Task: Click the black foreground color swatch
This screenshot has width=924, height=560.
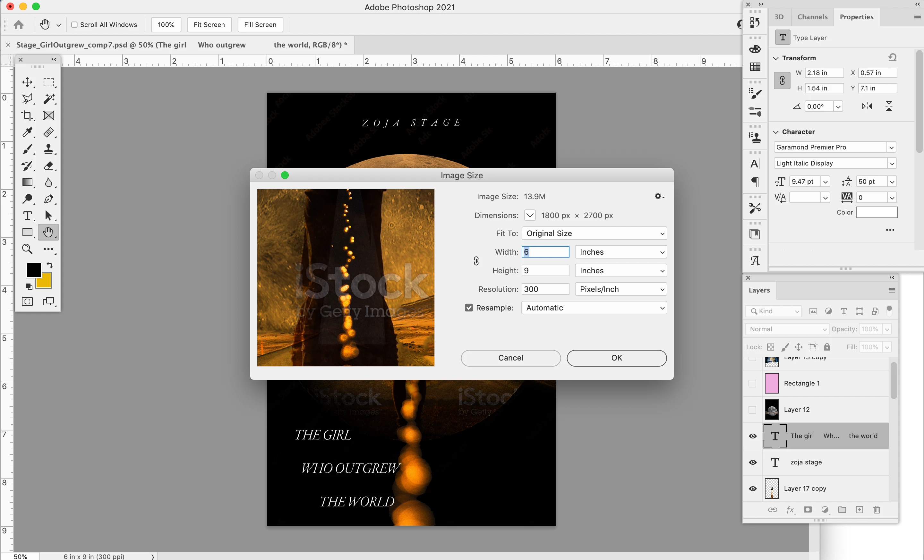Action: 33,270
